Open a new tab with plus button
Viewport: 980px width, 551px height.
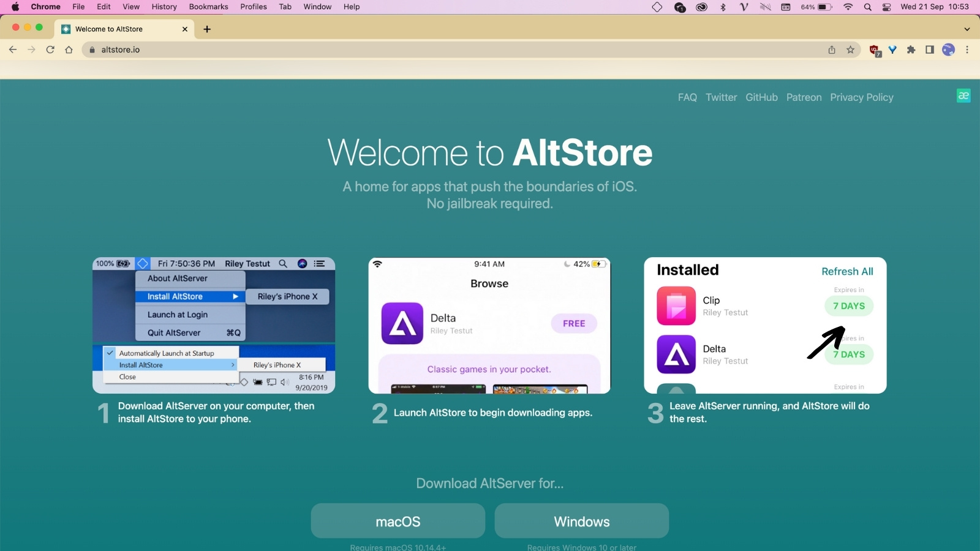pyautogui.click(x=207, y=29)
